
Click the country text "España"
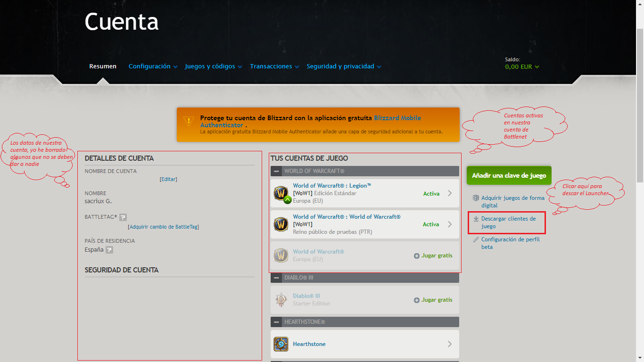click(94, 250)
